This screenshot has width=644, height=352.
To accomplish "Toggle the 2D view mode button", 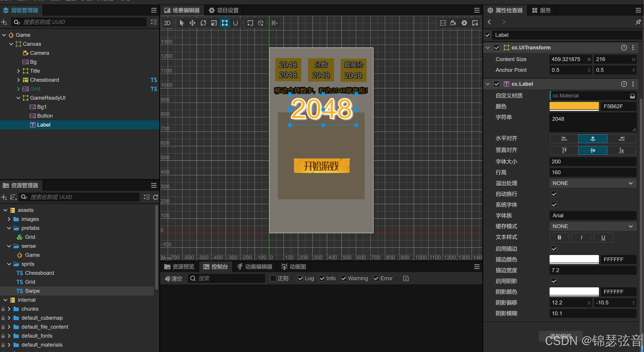I will click(167, 23).
